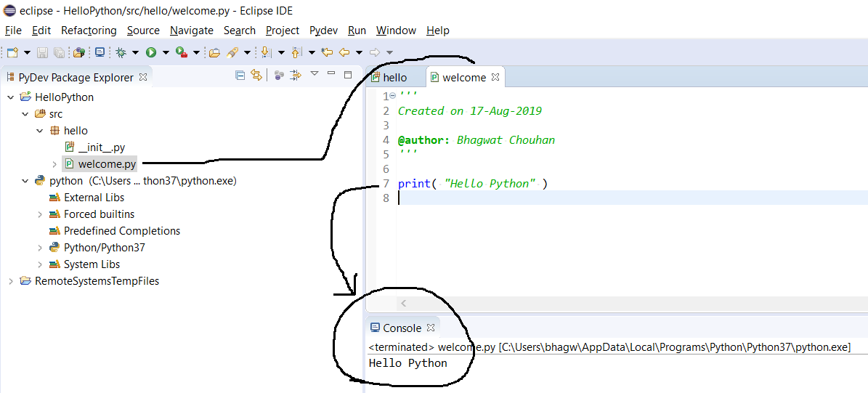This screenshot has height=393, width=868.
Task: Collapse the HelloPython project node
Action: pos(11,97)
